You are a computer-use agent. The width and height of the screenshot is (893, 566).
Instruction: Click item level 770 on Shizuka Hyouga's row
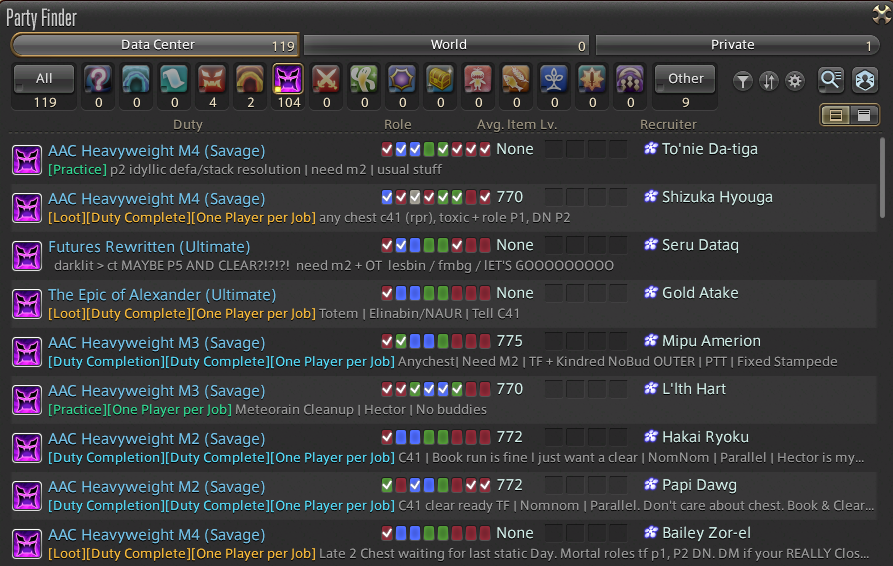(x=509, y=197)
